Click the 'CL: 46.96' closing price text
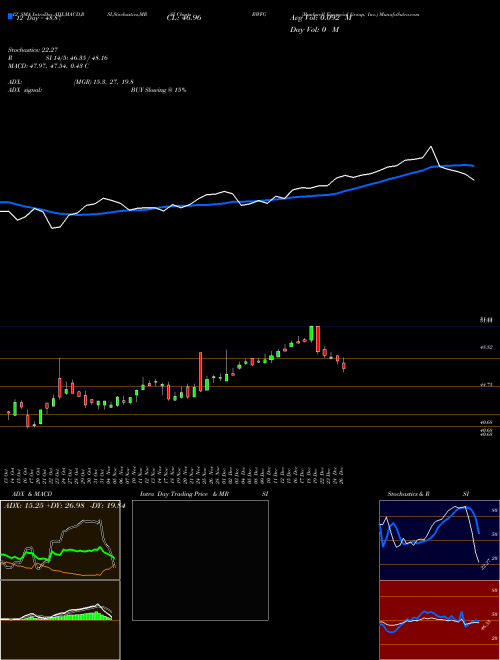Screen dimensions: 500x660 point(184,18)
